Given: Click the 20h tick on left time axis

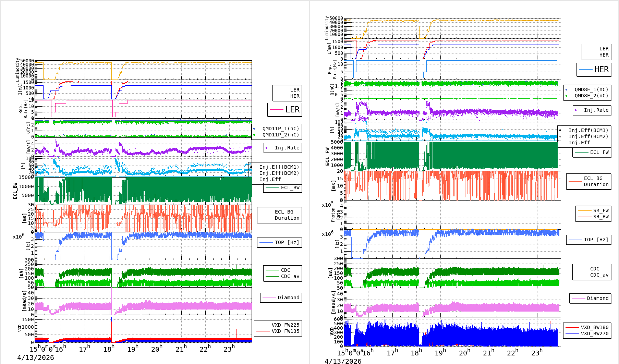Looking at the screenshot, I should click(157, 349).
